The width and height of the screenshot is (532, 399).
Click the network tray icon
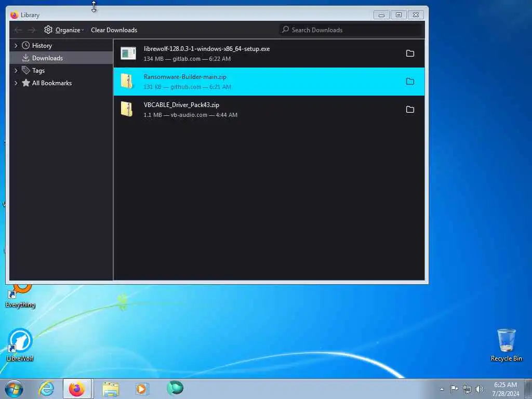(467, 389)
